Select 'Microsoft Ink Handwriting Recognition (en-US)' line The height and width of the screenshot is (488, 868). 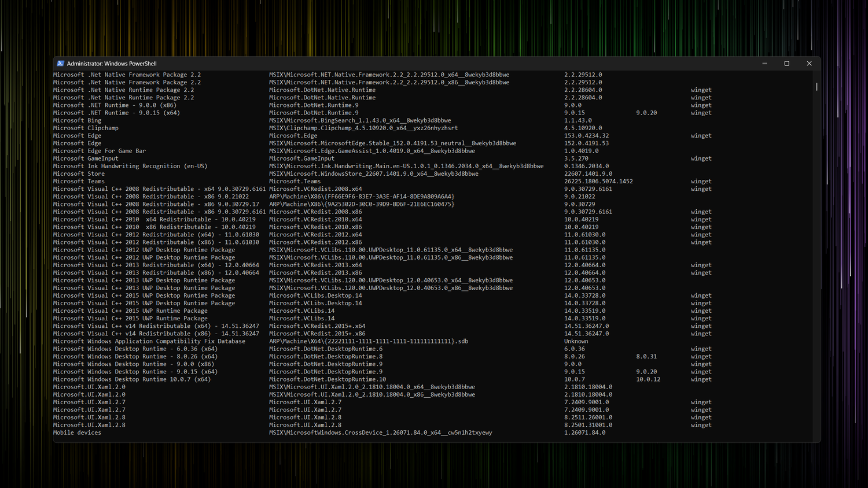click(x=130, y=166)
